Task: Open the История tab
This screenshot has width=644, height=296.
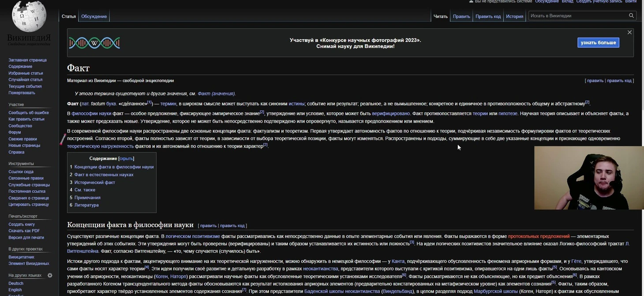Action: point(514,16)
